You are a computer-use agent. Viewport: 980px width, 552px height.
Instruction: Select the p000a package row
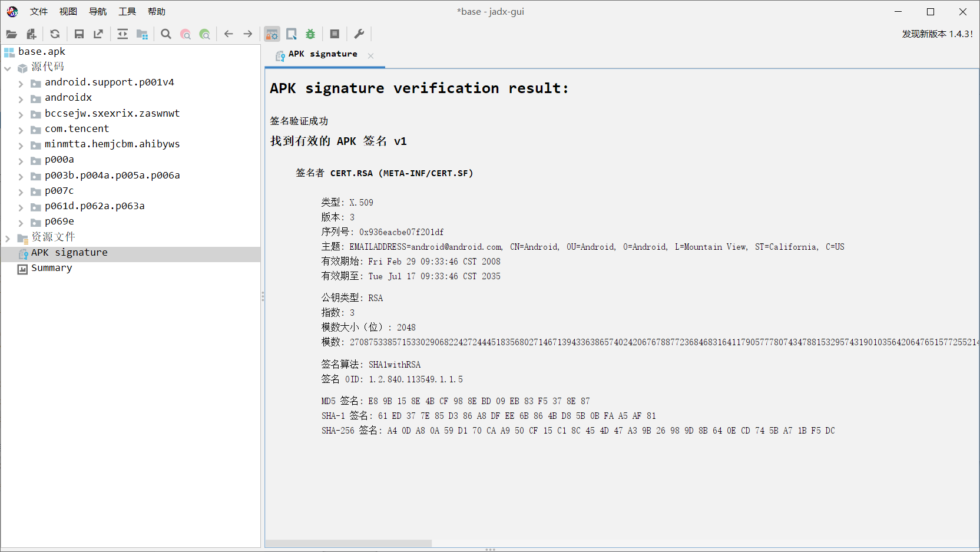(59, 160)
